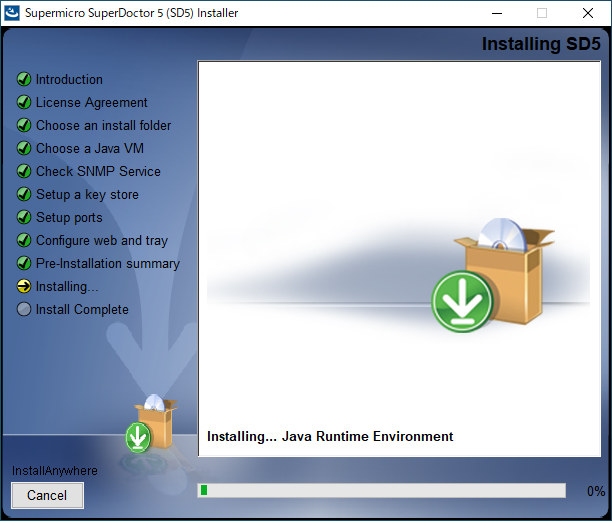Click the SuperDoctor app icon in title bar
Screen dimensions: 612x521
point(12,13)
